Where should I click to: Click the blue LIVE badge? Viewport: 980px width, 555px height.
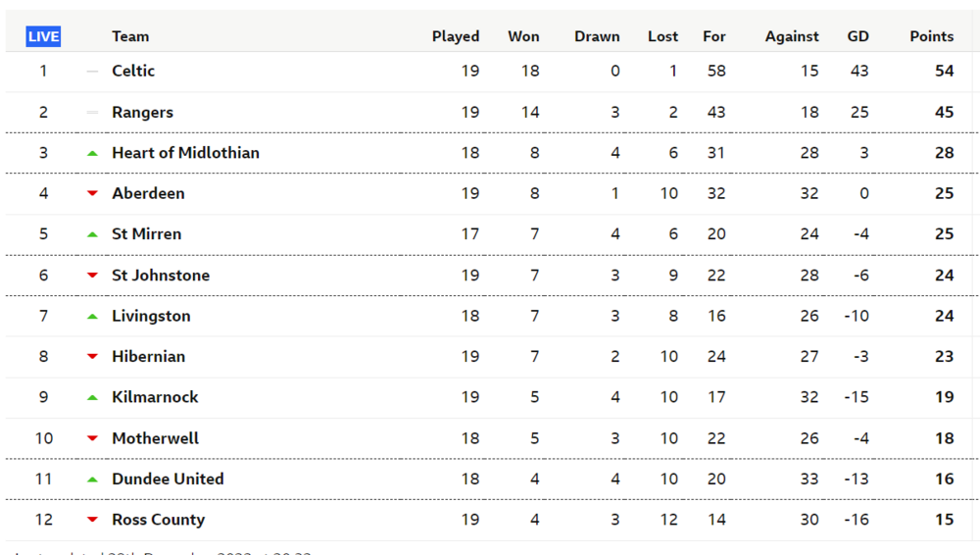click(x=43, y=36)
